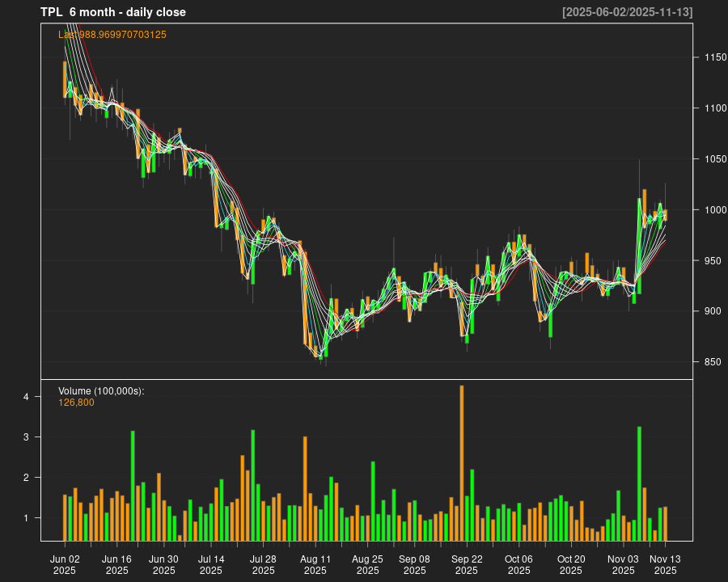Click the orange "Last" price value label

tap(112, 35)
